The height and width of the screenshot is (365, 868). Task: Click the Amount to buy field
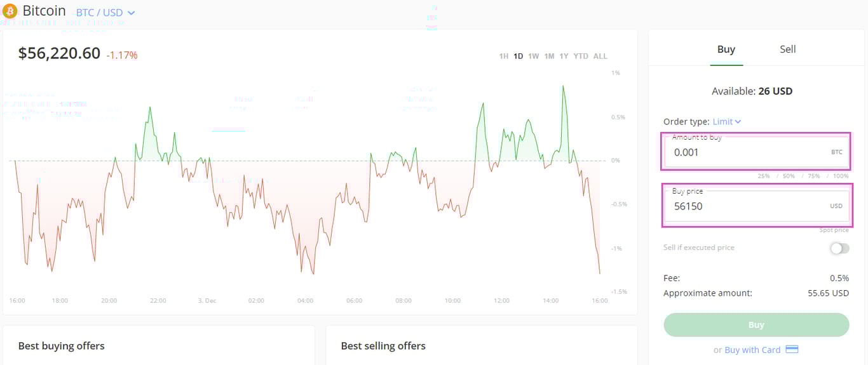(x=750, y=153)
